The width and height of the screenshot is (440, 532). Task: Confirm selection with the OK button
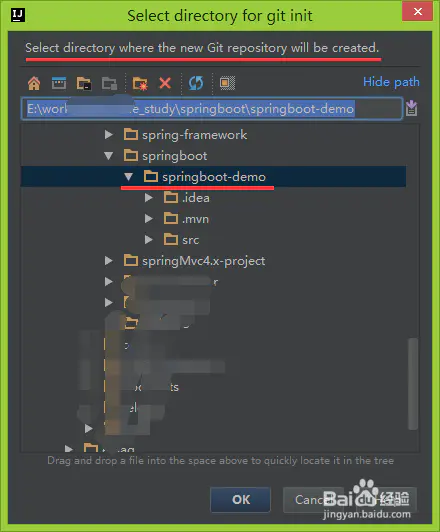pos(241,499)
